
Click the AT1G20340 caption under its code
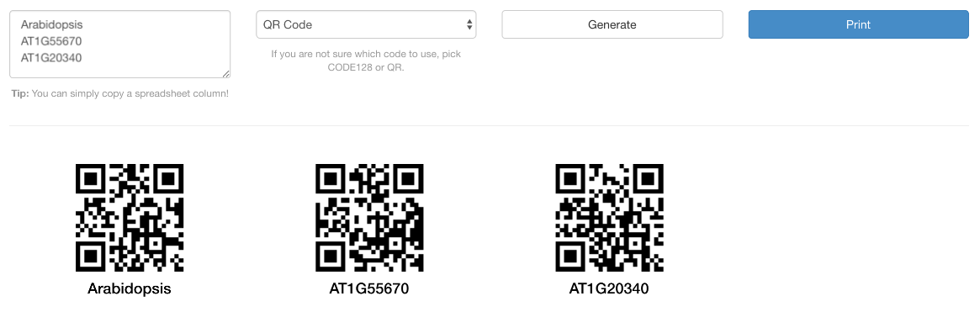coord(609,288)
